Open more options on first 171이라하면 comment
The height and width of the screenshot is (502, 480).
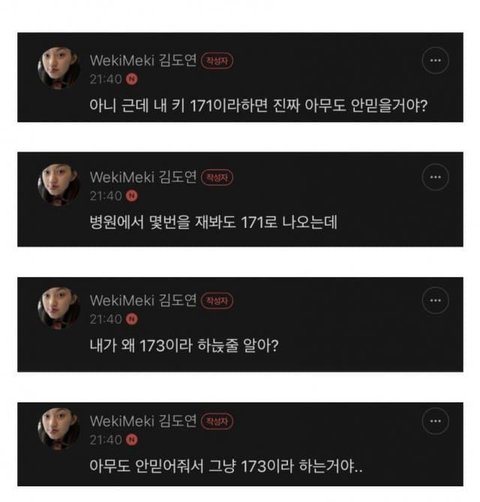(435, 60)
